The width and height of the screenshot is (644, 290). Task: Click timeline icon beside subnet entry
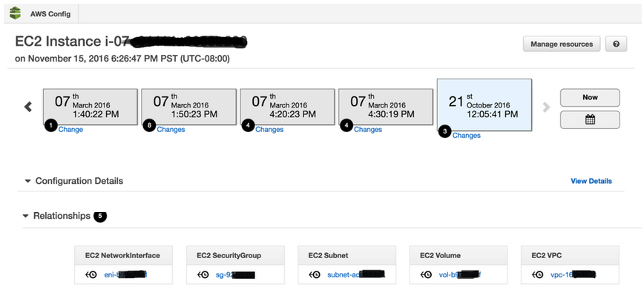tap(315, 275)
